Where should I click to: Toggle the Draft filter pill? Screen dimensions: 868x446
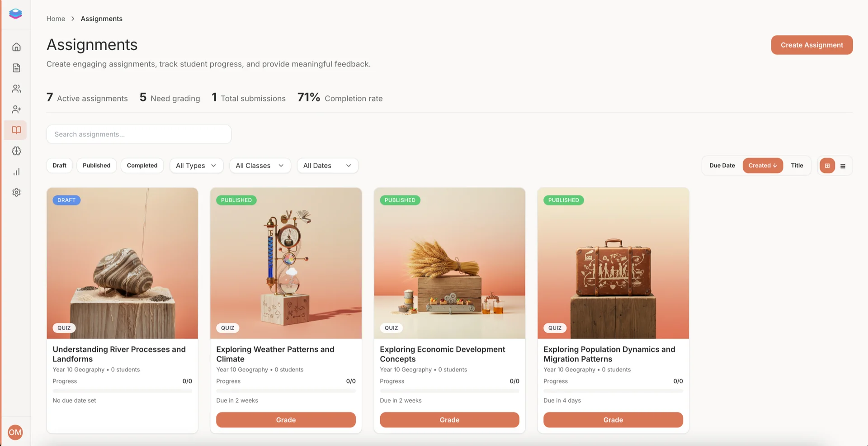click(59, 166)
